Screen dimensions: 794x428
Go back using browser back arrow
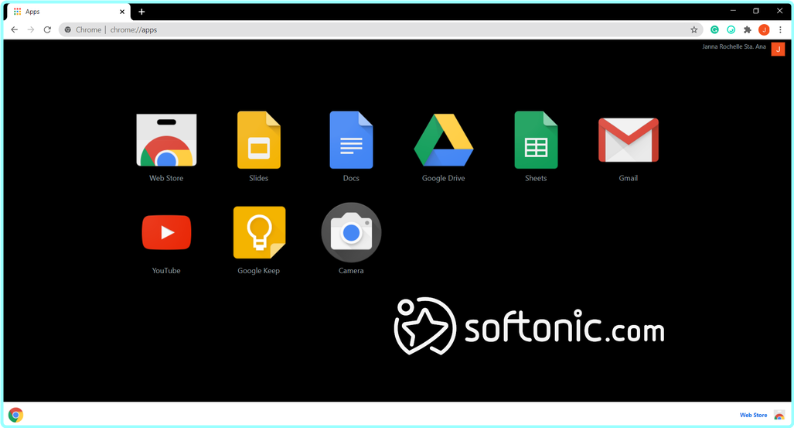(14, 30)
